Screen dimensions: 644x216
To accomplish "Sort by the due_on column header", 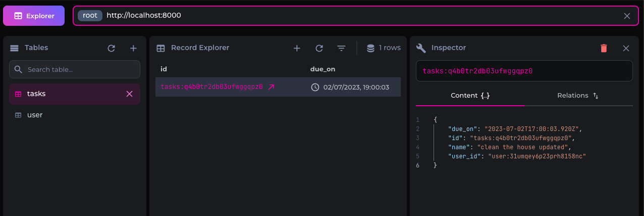I will pyautogui.click(x=323, y=69).
